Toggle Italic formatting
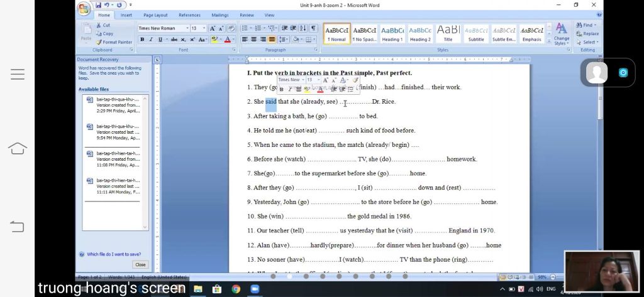 coord(151,40)
